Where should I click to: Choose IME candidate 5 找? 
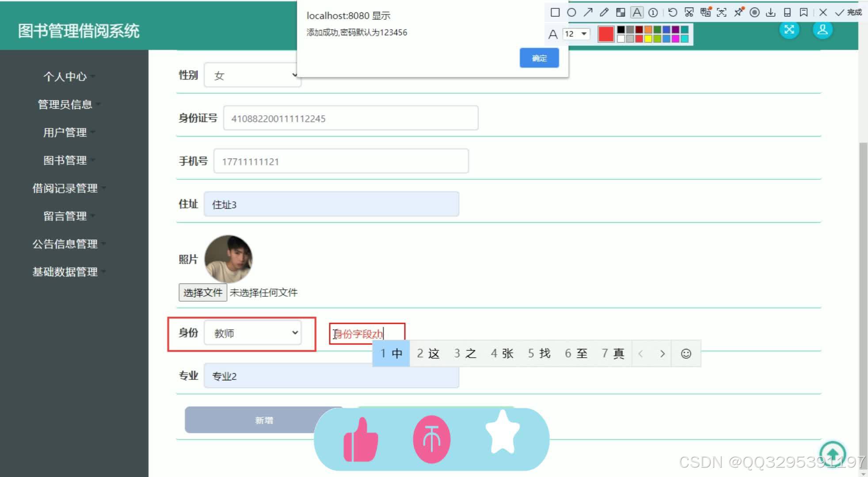[x=539, y=353]
